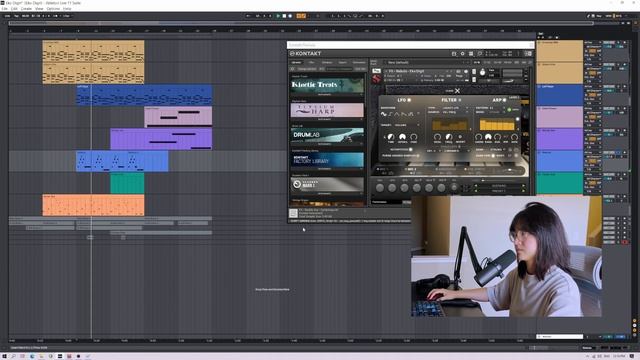Screen dimensions: 640x360
Task: Open the New (default) multi rack dropdown
Action: [x=427, y=62]
